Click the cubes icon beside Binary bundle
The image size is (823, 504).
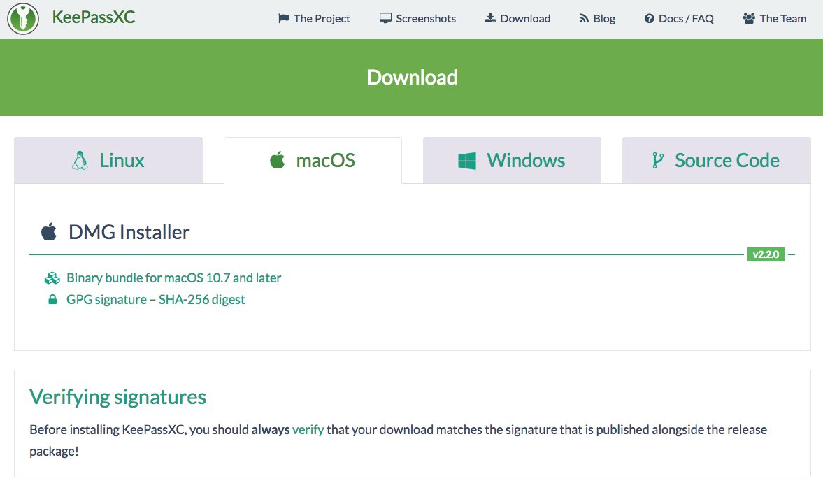(x=52, y=278)
